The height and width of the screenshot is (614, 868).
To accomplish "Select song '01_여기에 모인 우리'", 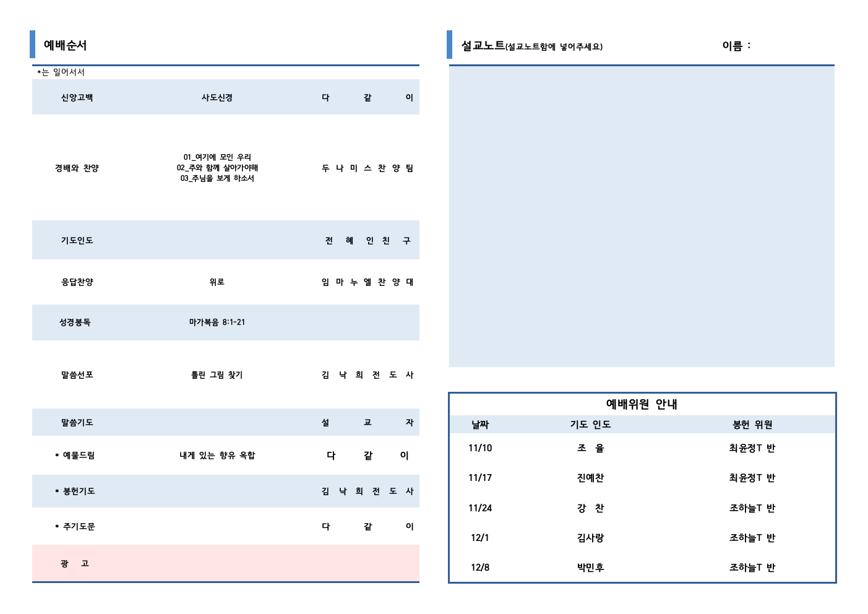I will pyautogui.click(x=217, y=157).
